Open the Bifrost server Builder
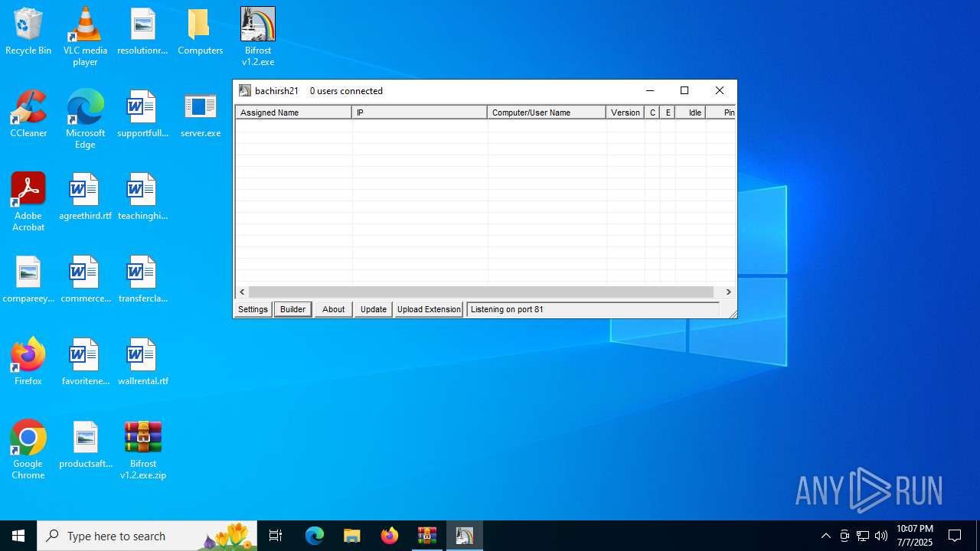 (292, 309)
